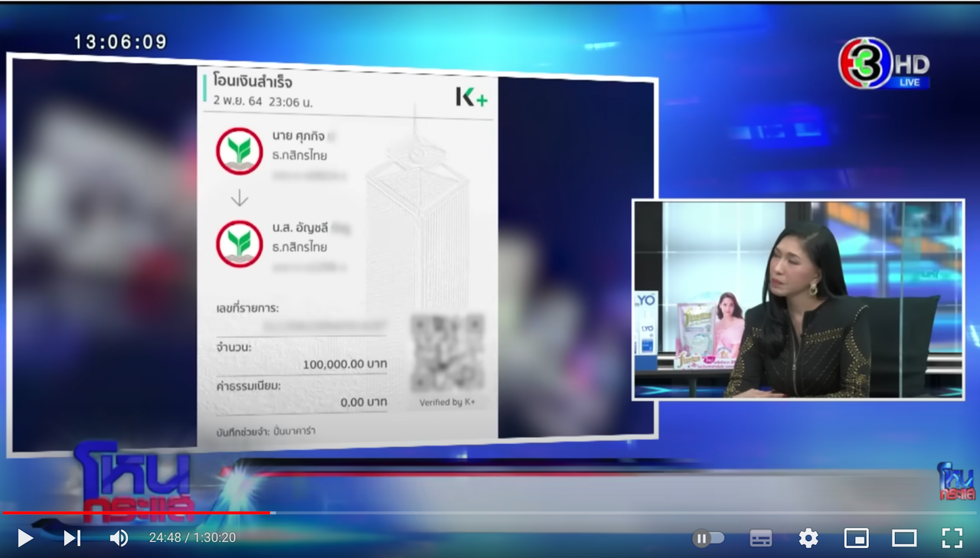Click the "โอนเงินสำเร็จ" heading on the slip
980x558 pixels.
[253, 82]
